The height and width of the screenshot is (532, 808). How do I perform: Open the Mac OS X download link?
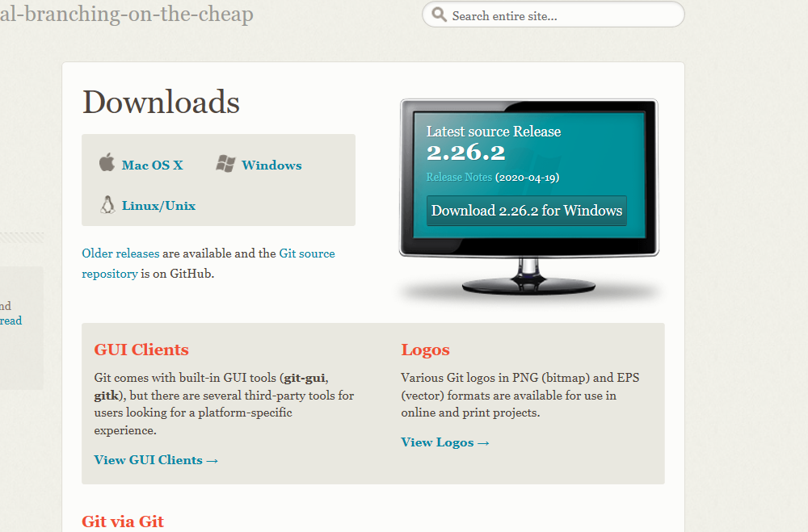click(153, 165)
